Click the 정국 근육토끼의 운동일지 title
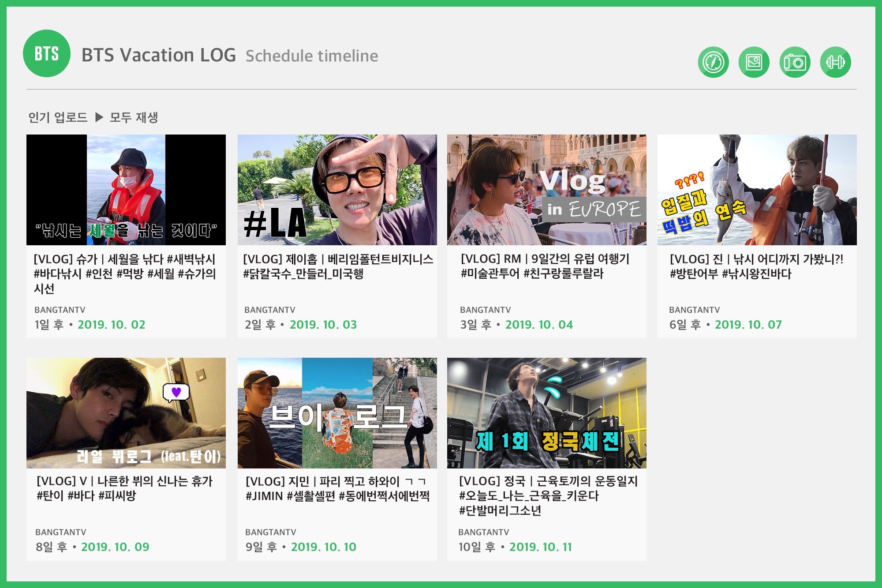Viewport: 882px width, 588px height. [x=548, y=481]
